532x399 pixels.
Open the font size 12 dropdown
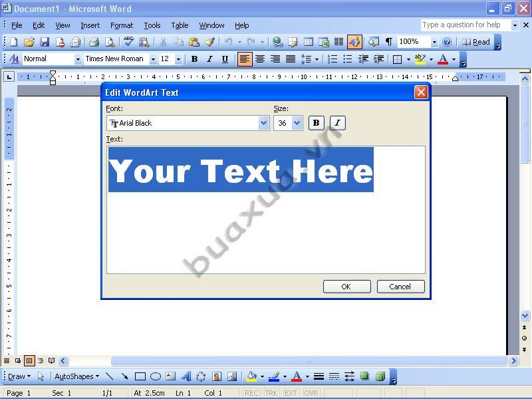[x=178, y=59]
